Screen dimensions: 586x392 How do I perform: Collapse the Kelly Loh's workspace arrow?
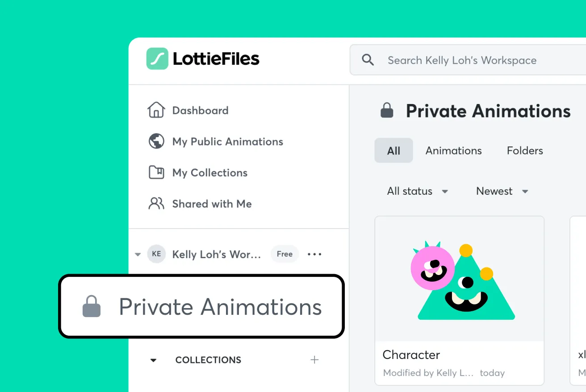point(138,254)
